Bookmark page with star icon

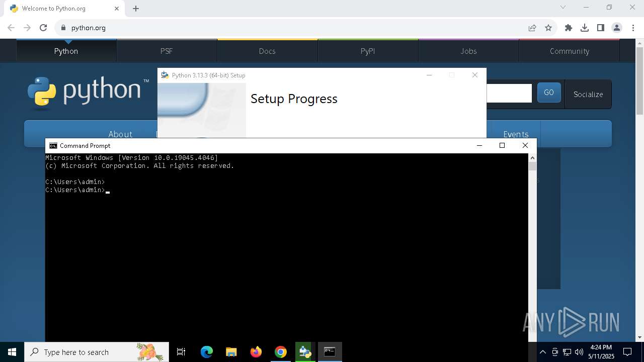[x=548, y=28]
